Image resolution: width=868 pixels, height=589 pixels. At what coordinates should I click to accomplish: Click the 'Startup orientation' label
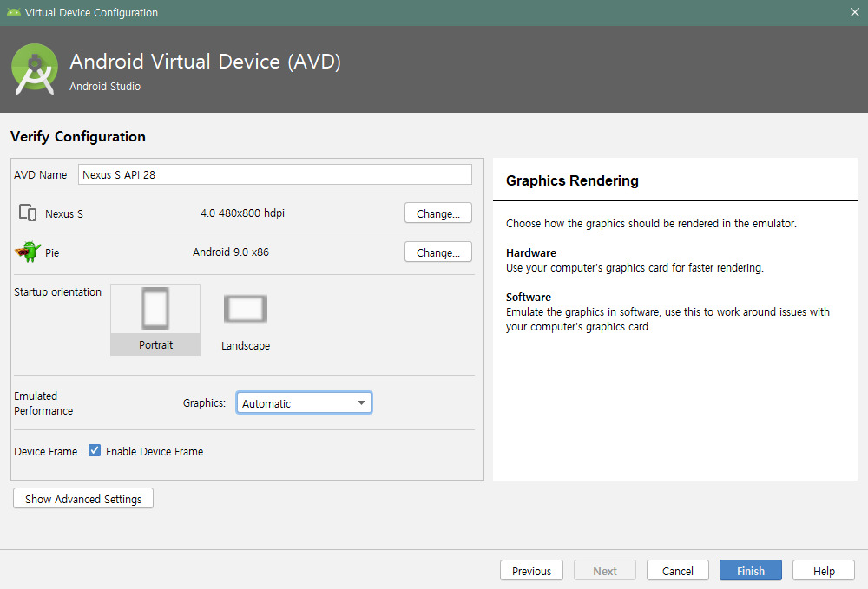coord(57,292)
